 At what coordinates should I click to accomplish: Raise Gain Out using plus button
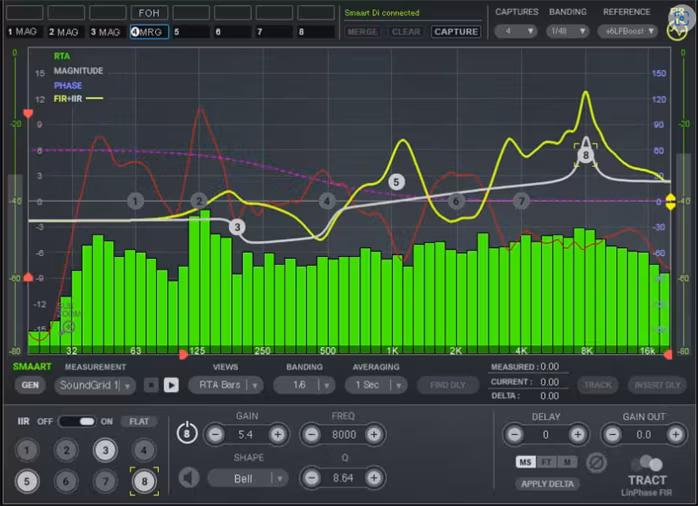(675, 434)
